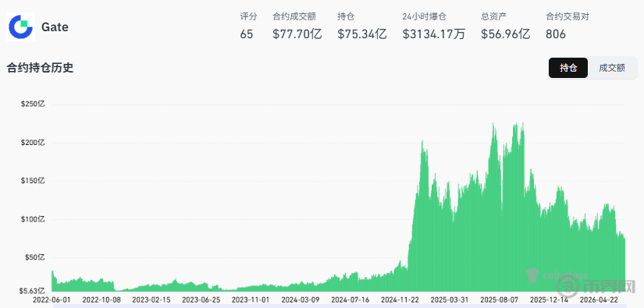Image resolution: width=644 pixels, height=308 pixels.
Task: Click the 2022-10-08 date axis label
Action: click(x=101, y=299)
